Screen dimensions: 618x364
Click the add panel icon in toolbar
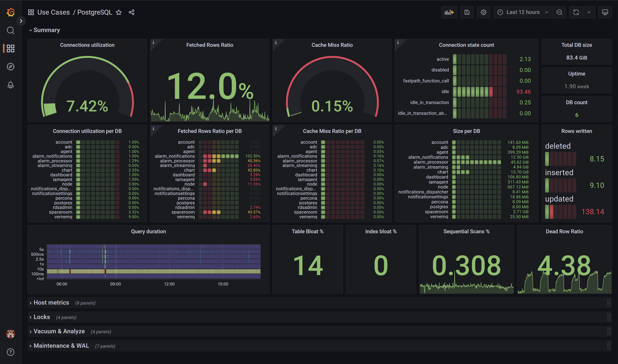[449, 12]
